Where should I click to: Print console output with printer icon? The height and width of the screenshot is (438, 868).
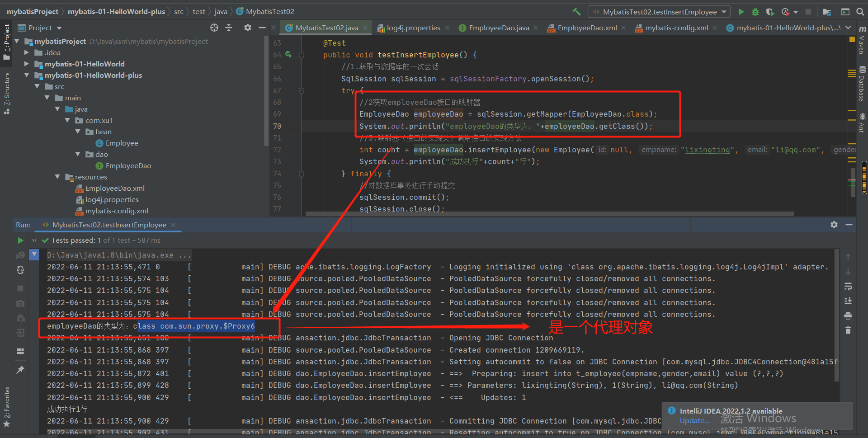pyautogui.click(x=848, y=316)
